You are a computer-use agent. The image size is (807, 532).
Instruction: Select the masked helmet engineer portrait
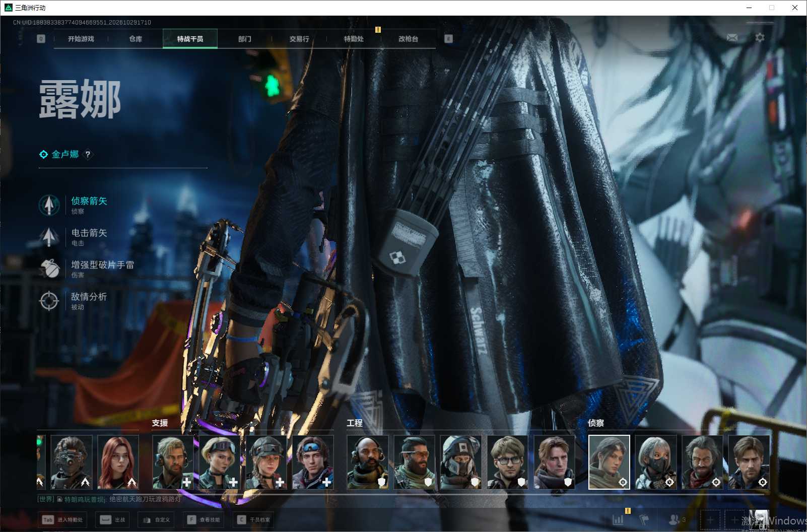(461, 462)
